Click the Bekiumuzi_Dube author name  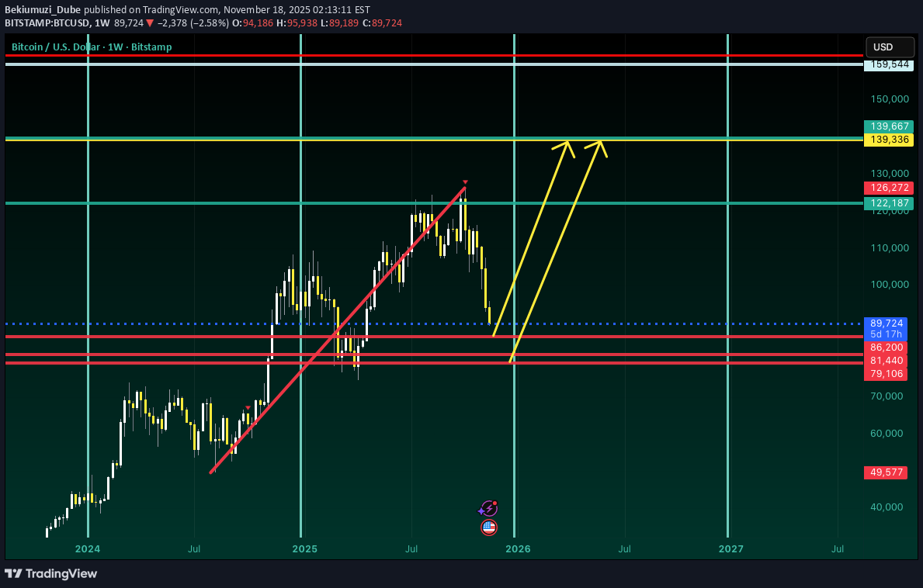pos(43,10)
